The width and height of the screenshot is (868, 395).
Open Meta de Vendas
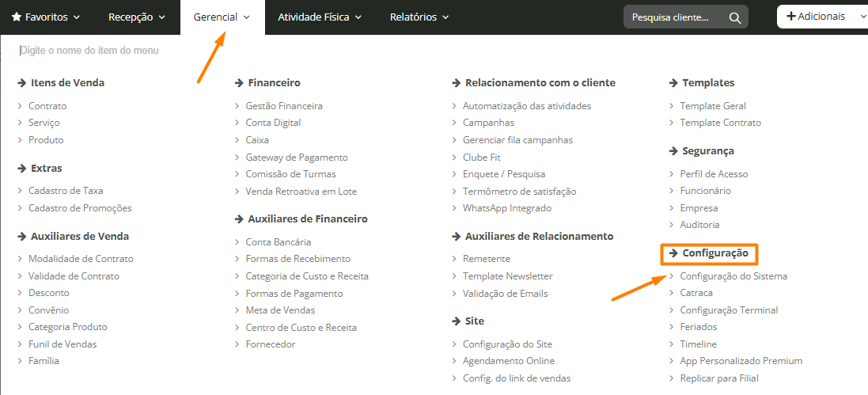(x=280, y=310)
